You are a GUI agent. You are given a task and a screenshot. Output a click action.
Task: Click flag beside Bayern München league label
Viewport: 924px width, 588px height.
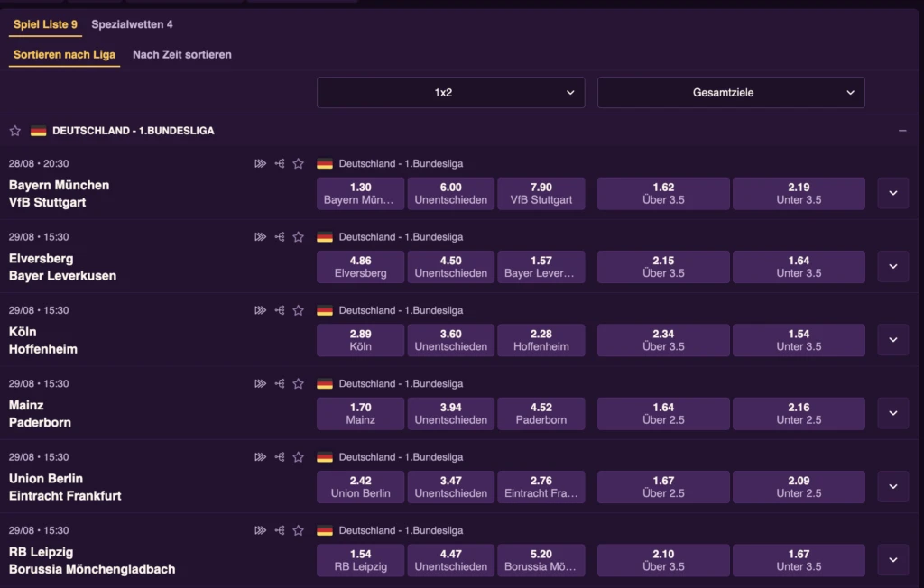point(325,164)
